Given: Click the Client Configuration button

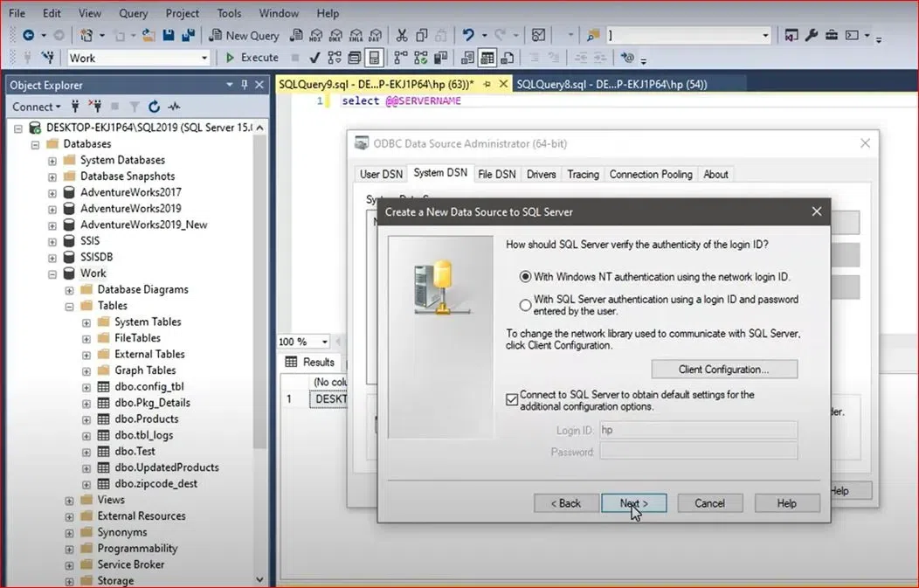Looking at the screenshot, I should (723, 370).
